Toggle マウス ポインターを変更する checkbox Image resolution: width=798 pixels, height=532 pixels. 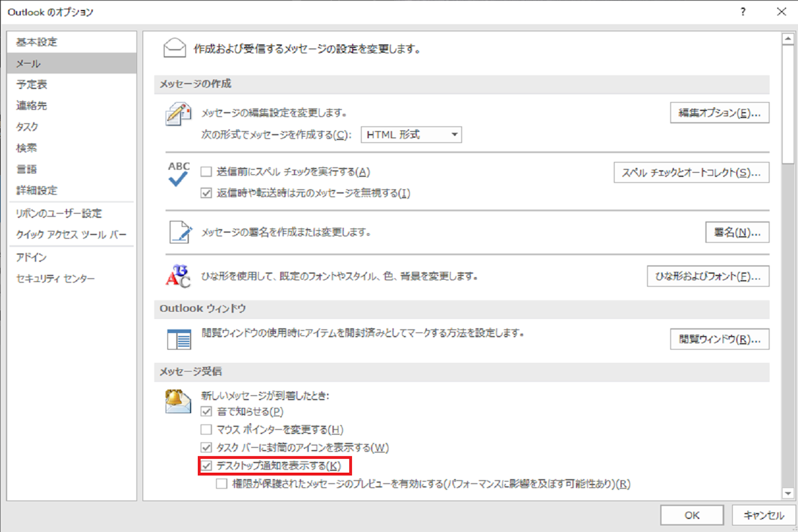click(206, 429)
